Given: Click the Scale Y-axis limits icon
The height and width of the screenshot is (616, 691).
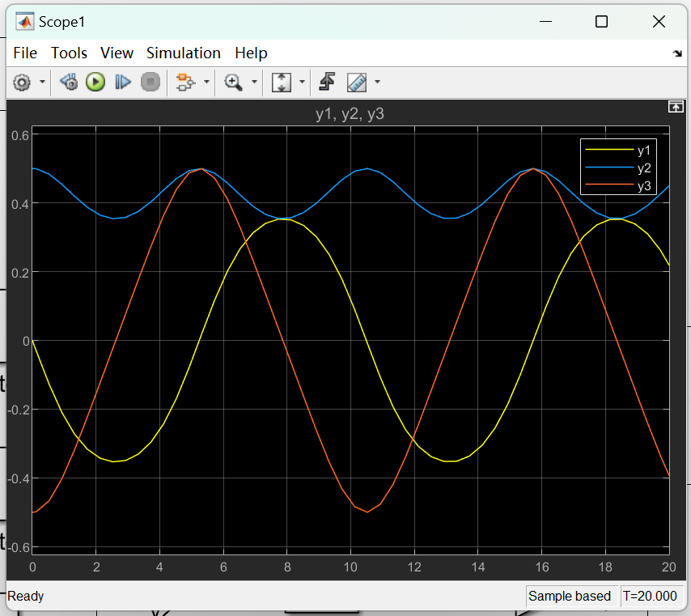Looking at the screenshot, I should [281, 82].
